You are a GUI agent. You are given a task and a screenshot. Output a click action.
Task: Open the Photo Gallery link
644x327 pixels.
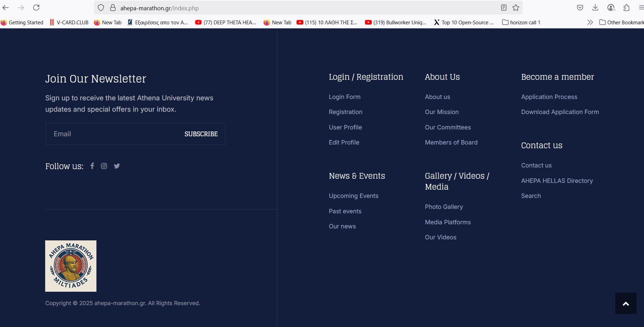[444, 207]
